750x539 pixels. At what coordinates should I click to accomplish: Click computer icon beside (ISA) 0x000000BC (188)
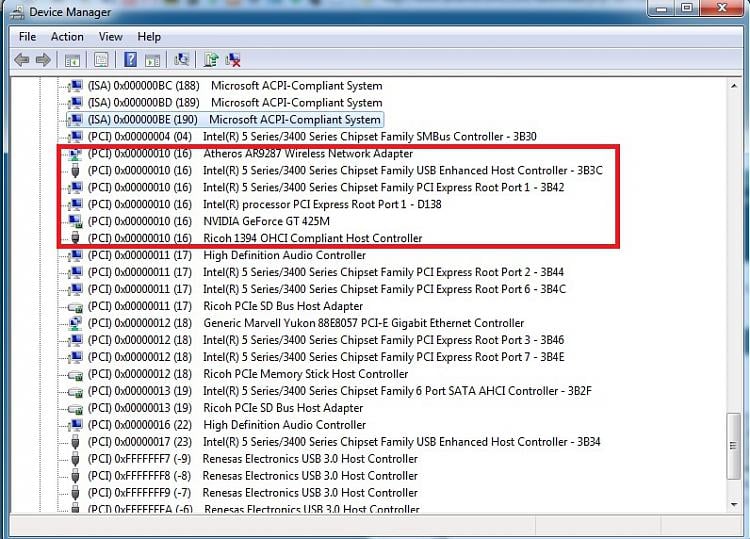pyautogui.click(x=76, y=86)
